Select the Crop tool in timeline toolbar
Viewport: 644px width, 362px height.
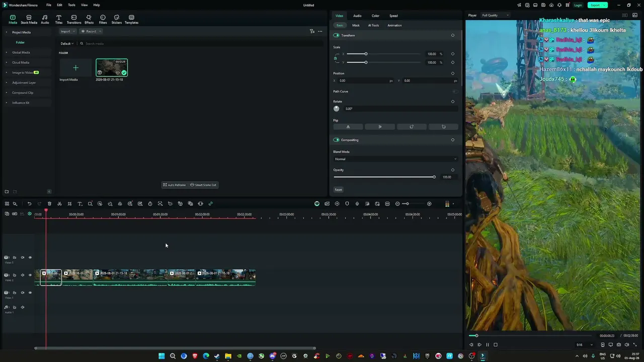(x=69, y=204)
